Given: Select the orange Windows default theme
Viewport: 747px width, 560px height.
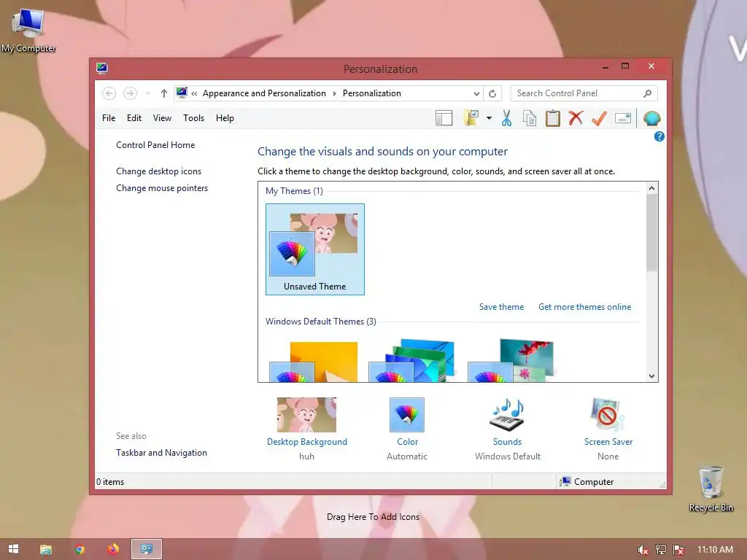Looking at the screenshot, I should point(314,362).
